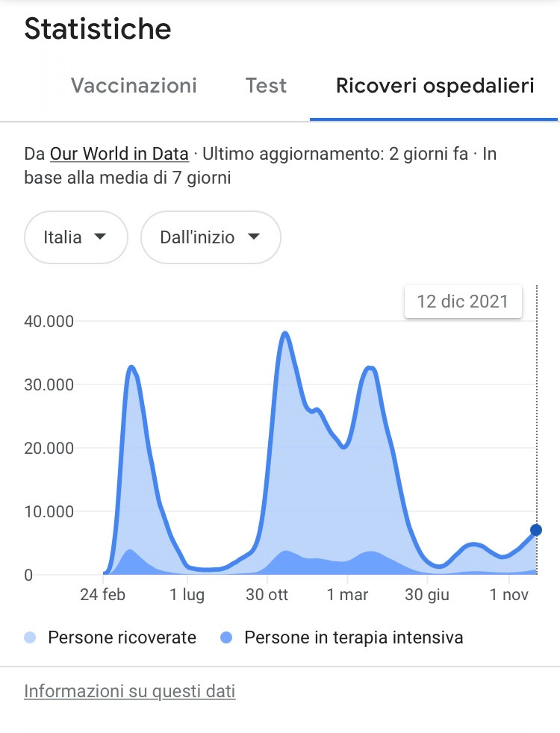Click the Ultimo aggiornamento: 2 giorni fa text

335,154
